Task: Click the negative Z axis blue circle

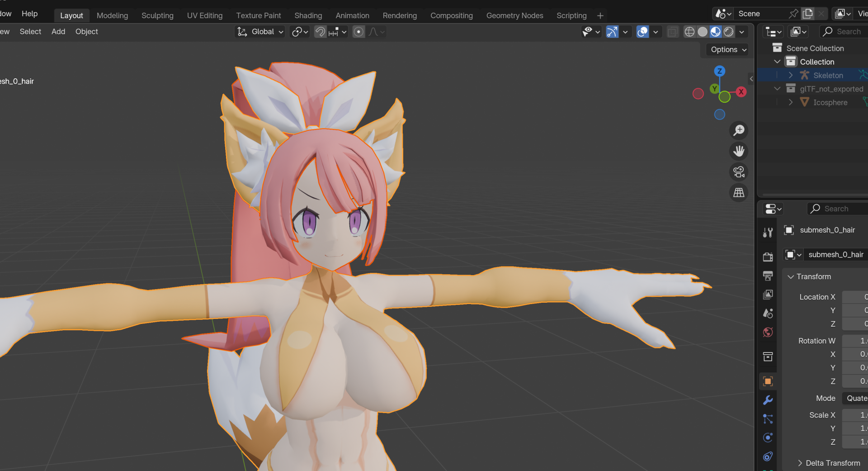Action: [720, 114]
